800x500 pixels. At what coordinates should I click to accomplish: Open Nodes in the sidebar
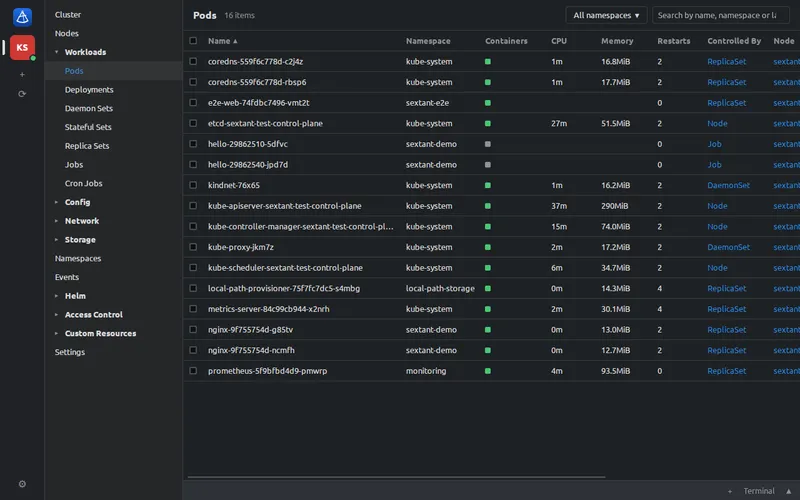coord(67,34)
